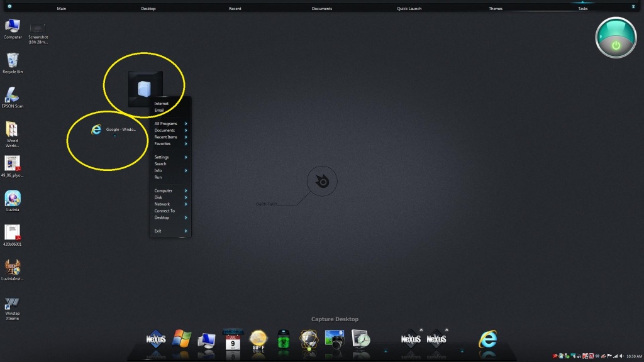644x362 pixels.
Task: Click the Google Internet Explorer task item
Action: coord(113,129)
